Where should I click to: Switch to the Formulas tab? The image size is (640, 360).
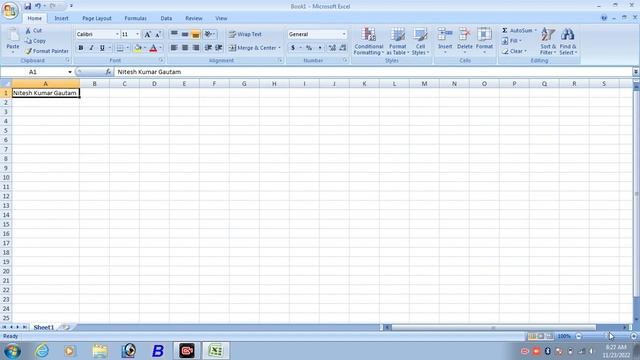click(x=136, y=18)
